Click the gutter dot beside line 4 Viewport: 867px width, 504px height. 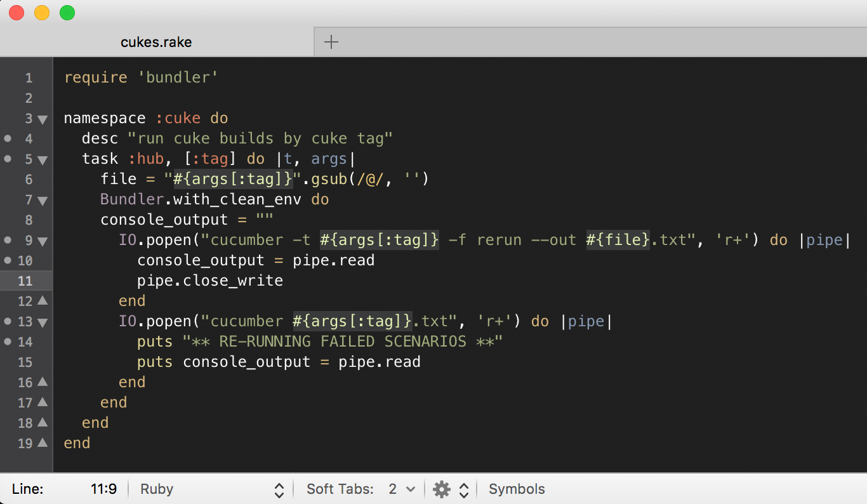coord(8,138)
